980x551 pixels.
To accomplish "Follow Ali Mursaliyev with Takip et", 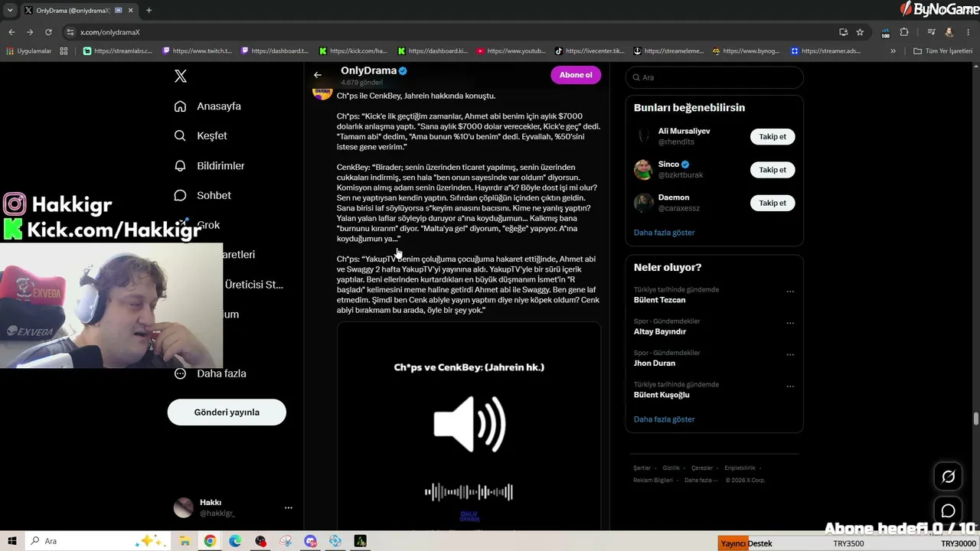I will click(773, 136).
